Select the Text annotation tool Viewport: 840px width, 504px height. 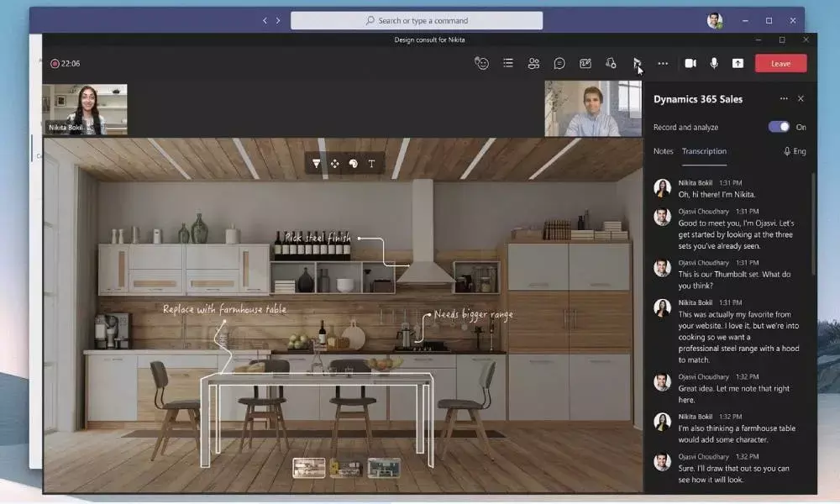pyautogui.click(x=372, y=163)
